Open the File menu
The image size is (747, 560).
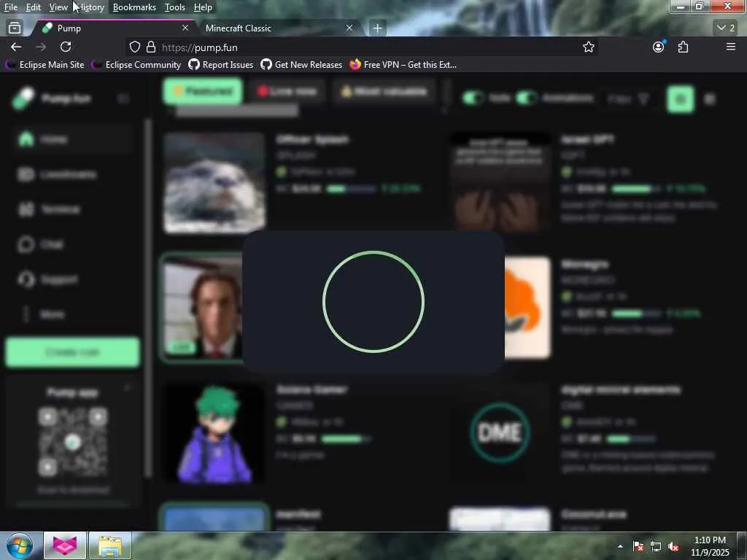(10, 7)
